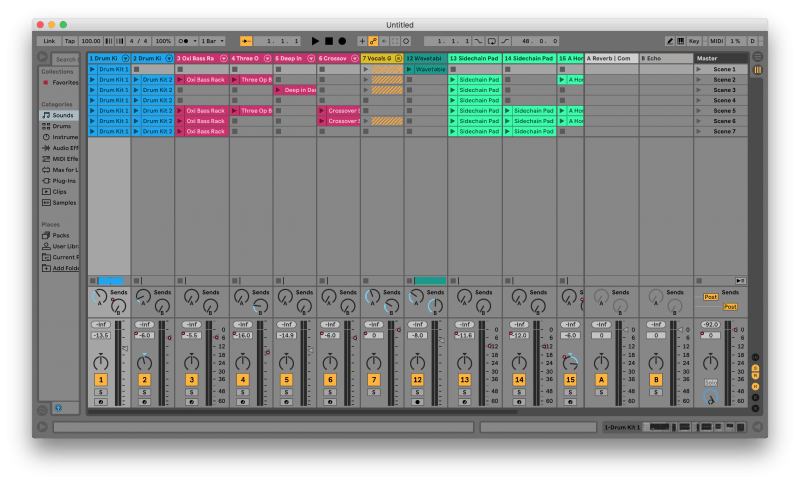Click the Tap tempo button
Viewport: 800px width, 484px height.
(70, 41)
